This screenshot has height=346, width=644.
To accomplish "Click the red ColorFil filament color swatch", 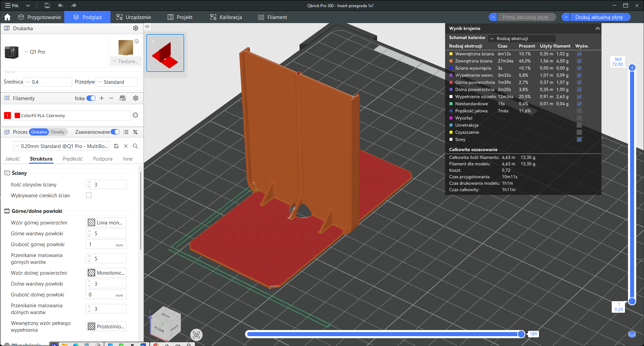I will pos(17,115).
